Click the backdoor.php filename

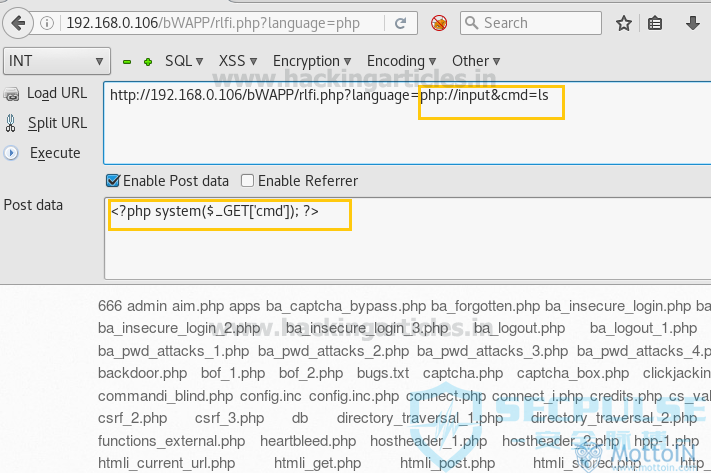[x=142, y=373]
